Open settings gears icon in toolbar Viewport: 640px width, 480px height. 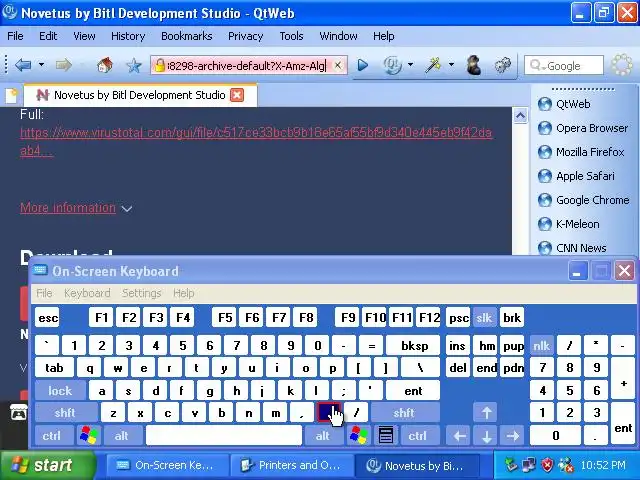(503, 65)
